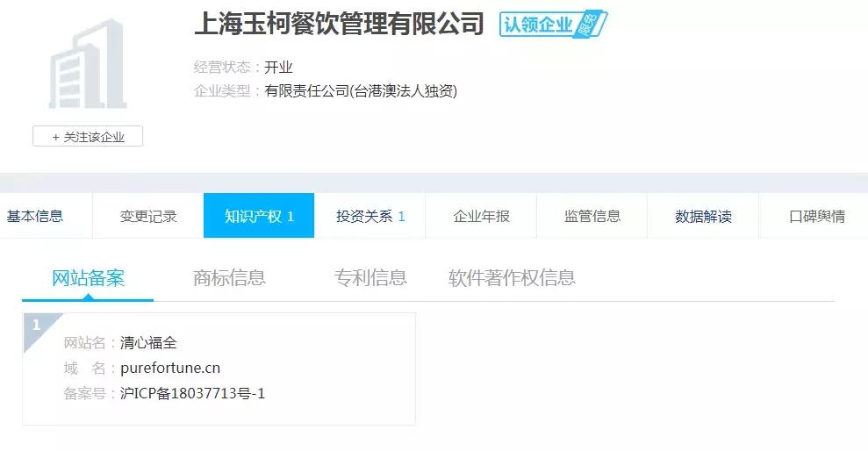Click the 认领企业 claim badge
Viewport: 868px width, 451px height.
click(553, 24)
